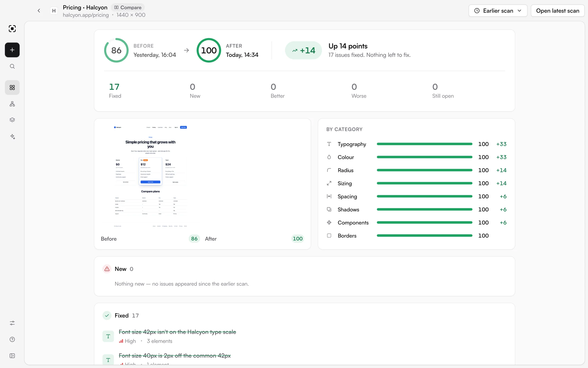
Task: Click the Borders dashed square icon
Action: pos(329,236)
